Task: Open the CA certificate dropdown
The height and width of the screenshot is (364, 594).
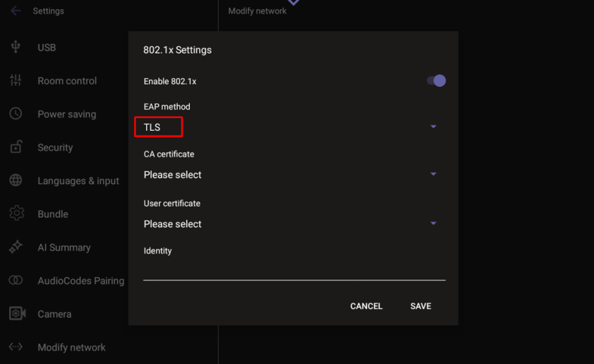Action: click(433, 174)
